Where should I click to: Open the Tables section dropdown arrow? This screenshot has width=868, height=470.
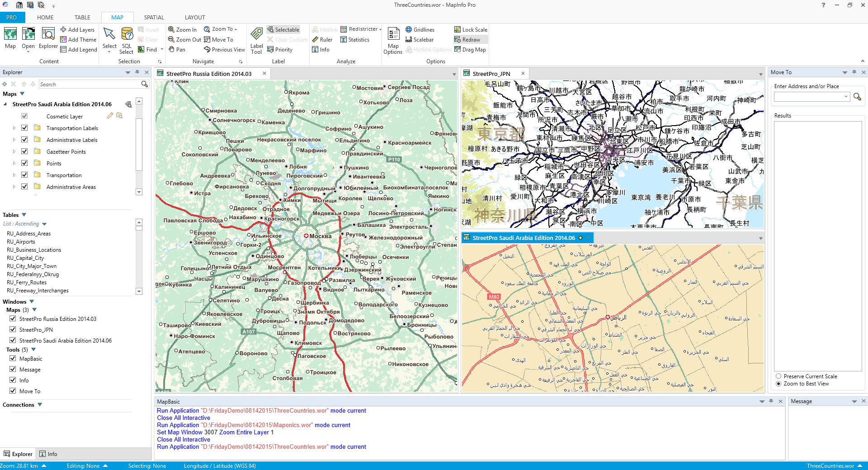coord(24,215)
